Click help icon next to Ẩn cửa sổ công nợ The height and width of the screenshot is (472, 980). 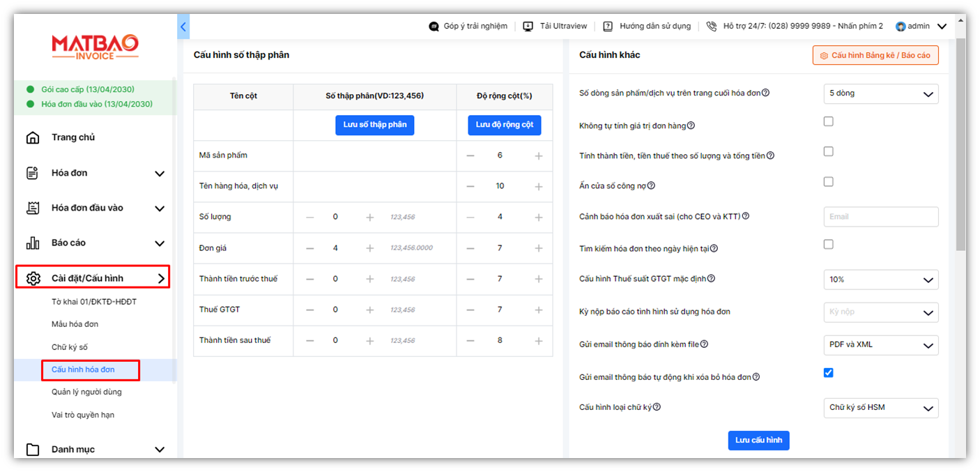click(651, 185)
